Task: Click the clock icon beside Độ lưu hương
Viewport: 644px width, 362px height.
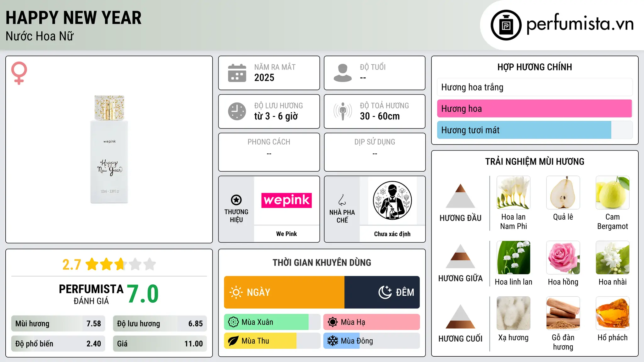Action: click(237, 111)
